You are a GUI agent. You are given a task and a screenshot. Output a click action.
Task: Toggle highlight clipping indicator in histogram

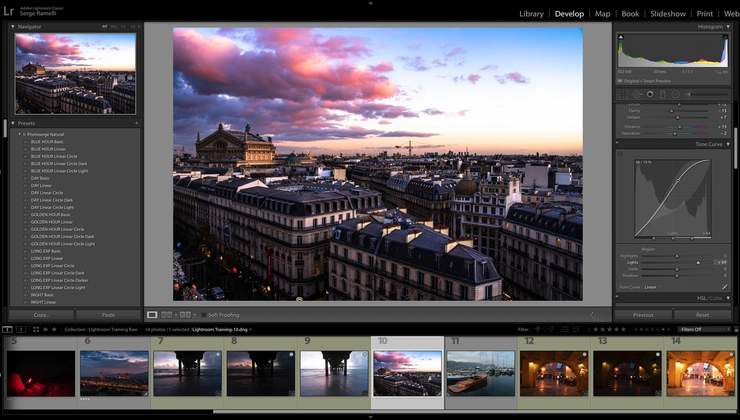(725, 37)
